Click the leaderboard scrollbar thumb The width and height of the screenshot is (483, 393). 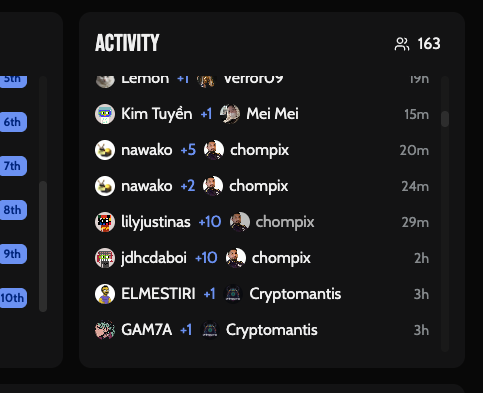(43, 246)
